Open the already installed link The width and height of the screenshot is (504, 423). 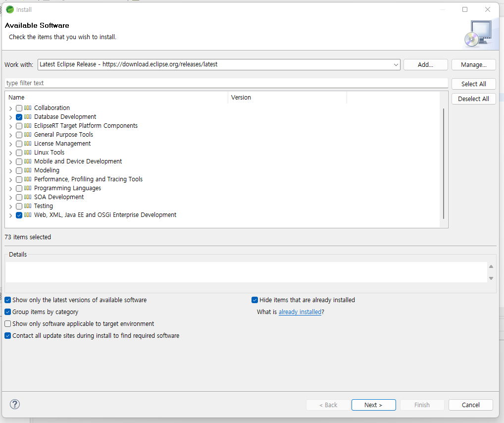[x=300, y=312]
